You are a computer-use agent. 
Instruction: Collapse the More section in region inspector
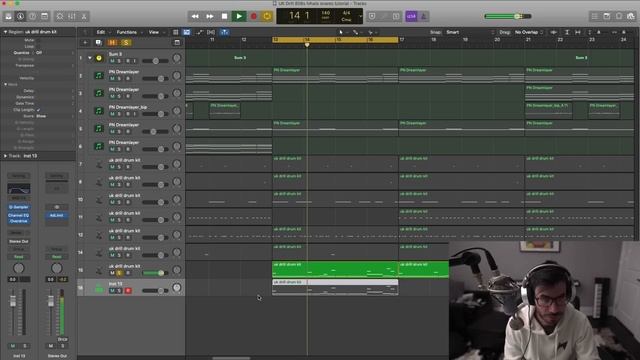(x=5, y=84)
